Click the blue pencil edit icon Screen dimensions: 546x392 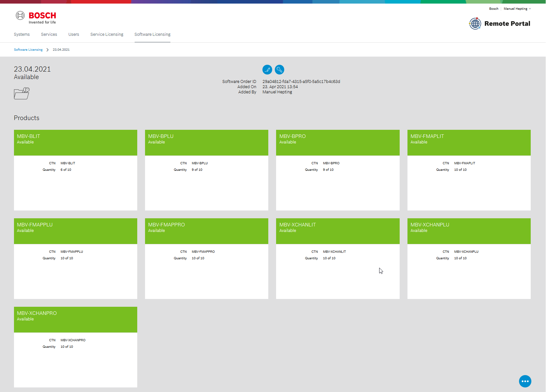pyautogui.click(x=267, y=69)
